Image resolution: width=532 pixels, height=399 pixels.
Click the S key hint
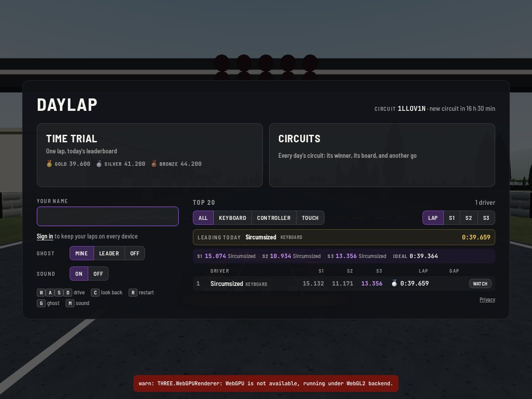click(x=59, y=293)
